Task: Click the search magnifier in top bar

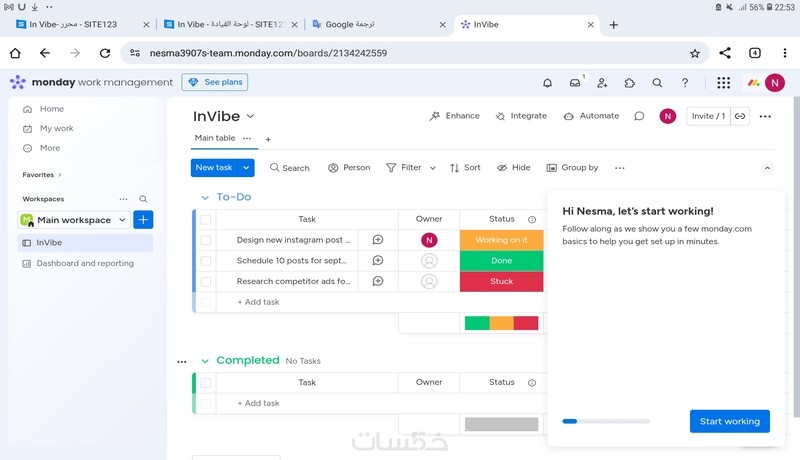Action: point(657,83)
